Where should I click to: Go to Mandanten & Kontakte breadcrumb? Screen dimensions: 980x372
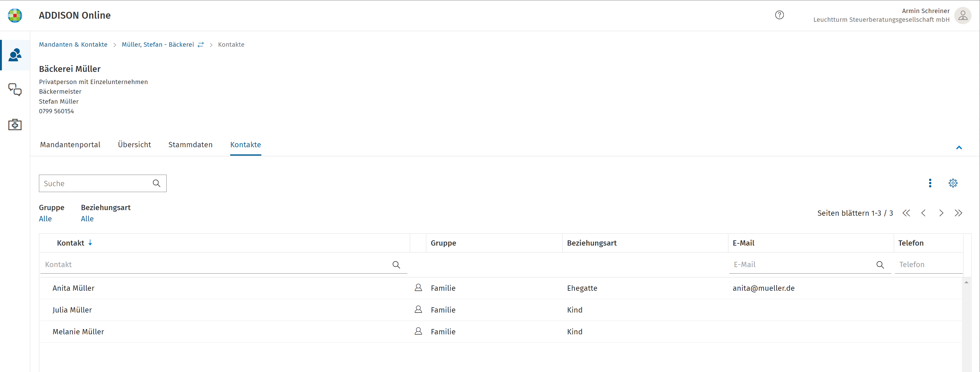click(x=73, y=45)
